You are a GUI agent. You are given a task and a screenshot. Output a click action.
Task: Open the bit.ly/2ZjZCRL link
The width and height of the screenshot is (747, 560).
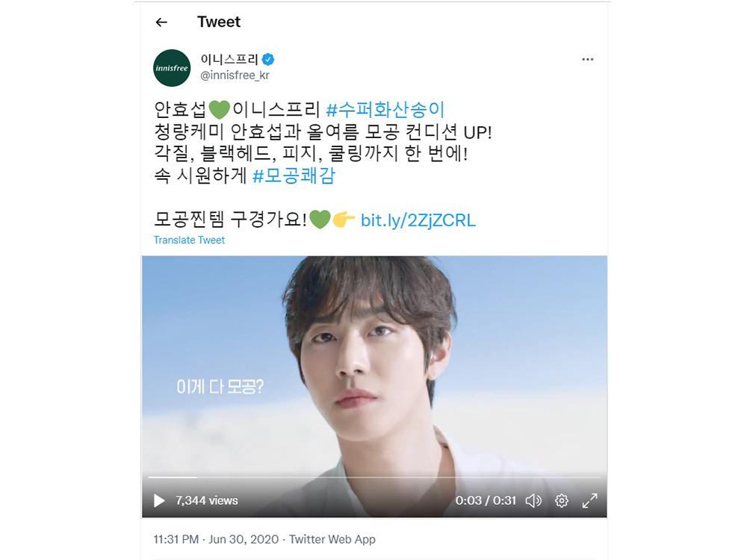418,220
